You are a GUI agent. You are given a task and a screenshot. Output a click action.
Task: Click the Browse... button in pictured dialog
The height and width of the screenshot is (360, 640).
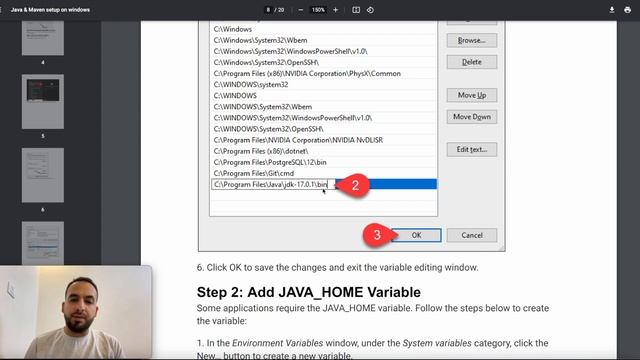pos(471,40)
